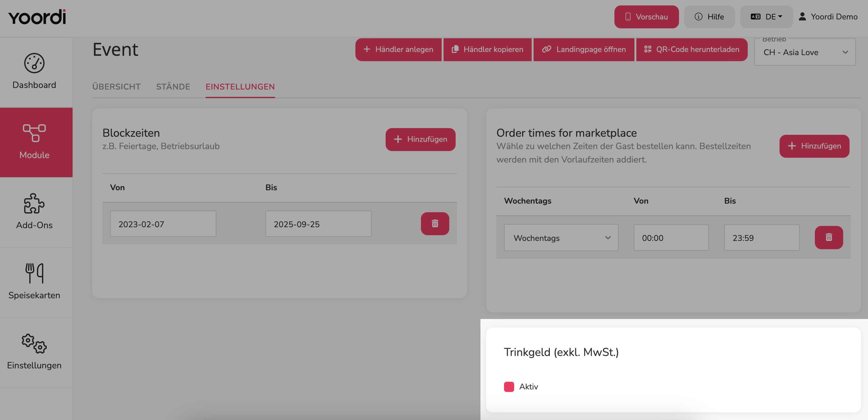The image size is (868, 420).
Task: Open Einstellungen gears icon in sidebar
Action: click(x=34, y=344)
